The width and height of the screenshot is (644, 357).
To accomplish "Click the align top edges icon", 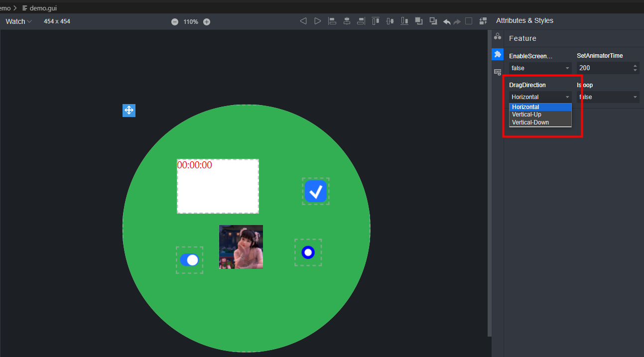I will click(x=376, y=21).
